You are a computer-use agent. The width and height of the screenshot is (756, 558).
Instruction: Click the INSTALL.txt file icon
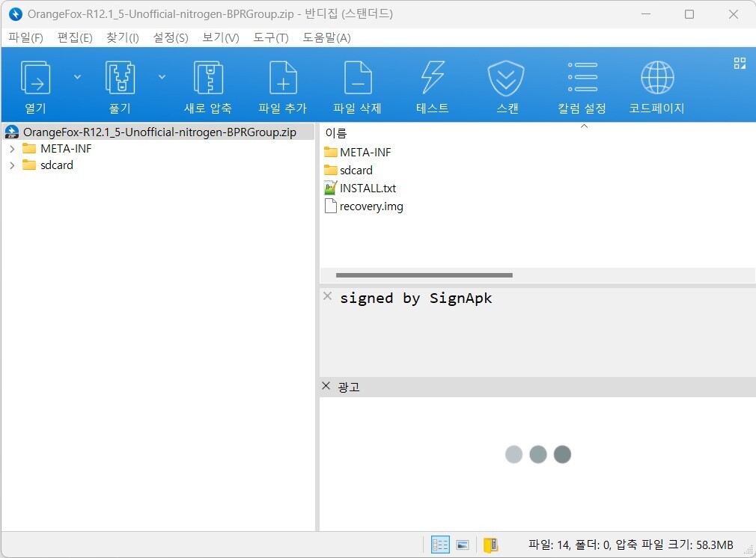[x=330, y=188]
